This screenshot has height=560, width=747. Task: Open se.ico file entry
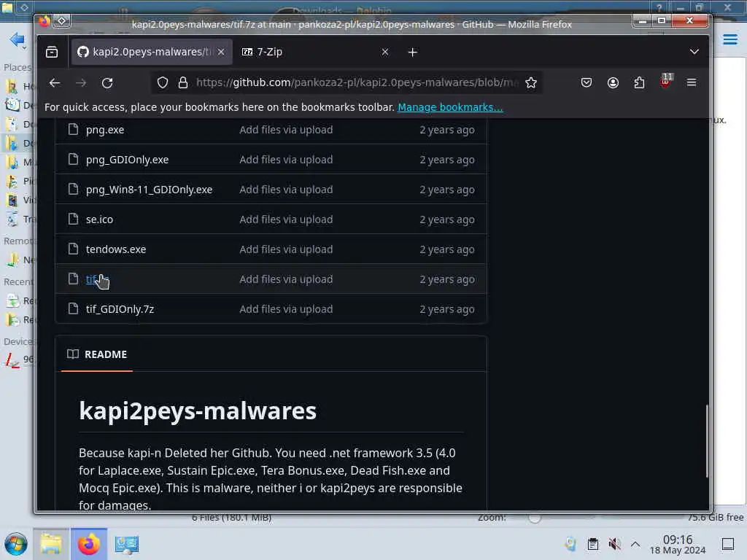pyautogui.click(x=99, y=219)
